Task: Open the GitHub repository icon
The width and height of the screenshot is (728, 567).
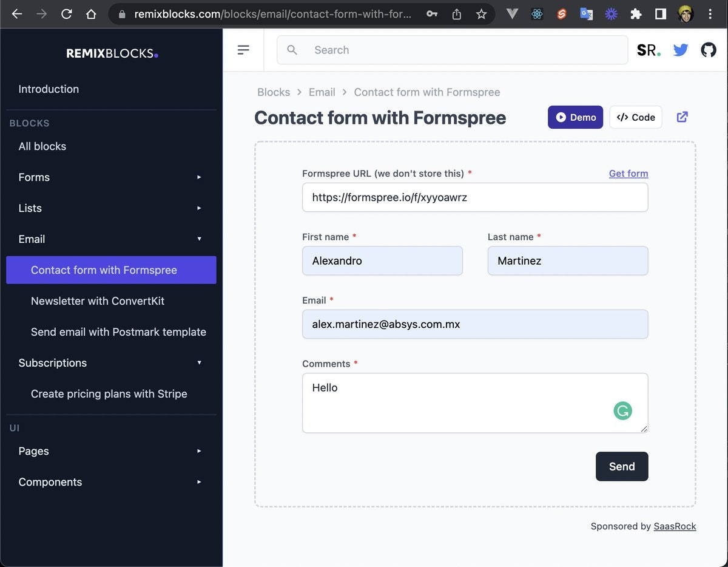Action: [x=709, y=50]
